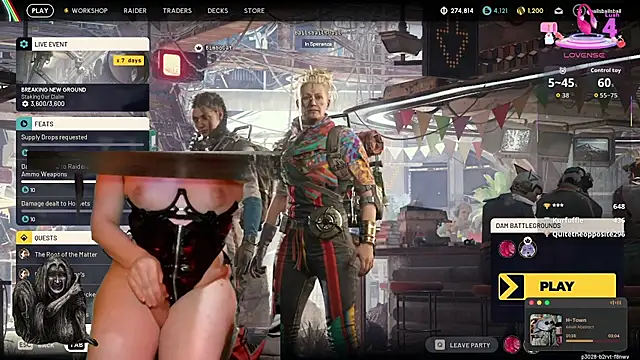Click the blue currency icon showing 4,121
This screenshot has height=360, width=640.
click(x=487, y=11)
